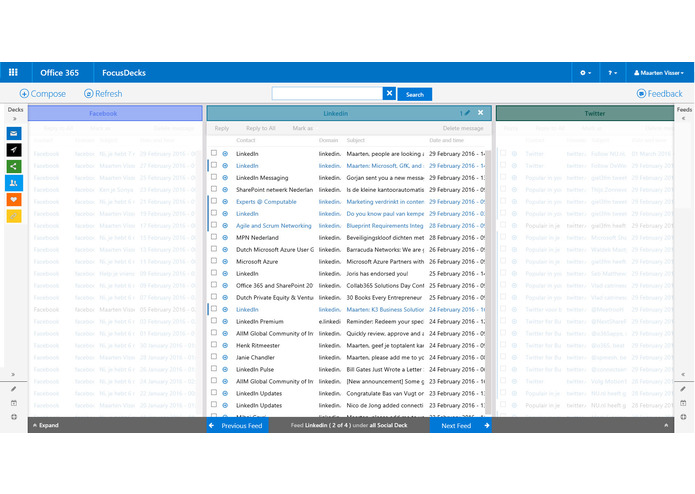Image resolution: width=695 pixels, height=494 pixels.
Task: Go to Previous Feed
Action: 238,425
